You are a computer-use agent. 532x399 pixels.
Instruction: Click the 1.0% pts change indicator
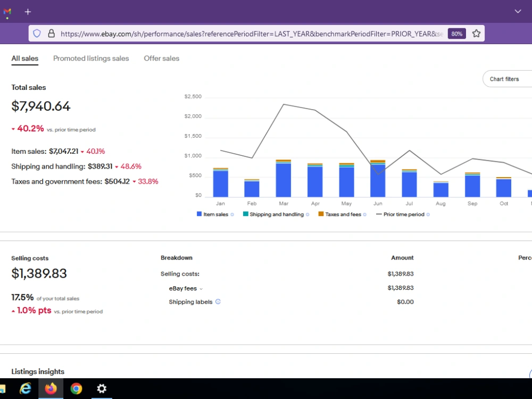(x=31, y=311)
